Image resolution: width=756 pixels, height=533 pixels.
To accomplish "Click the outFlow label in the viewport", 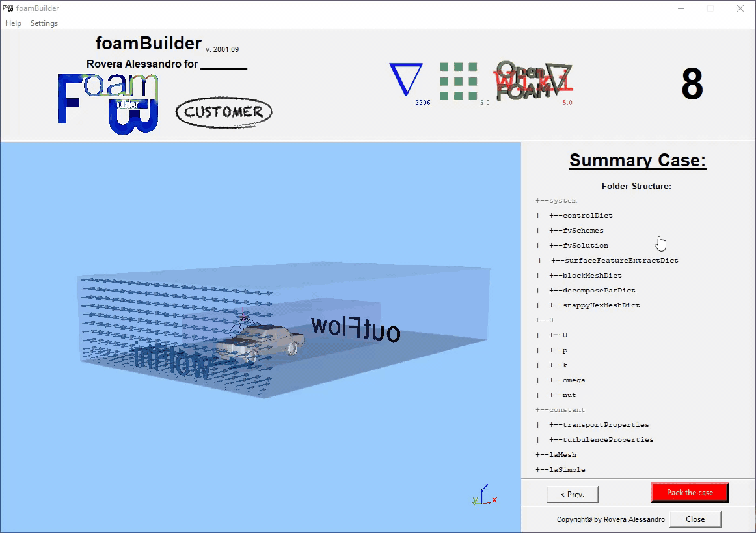I will point(356,330).
